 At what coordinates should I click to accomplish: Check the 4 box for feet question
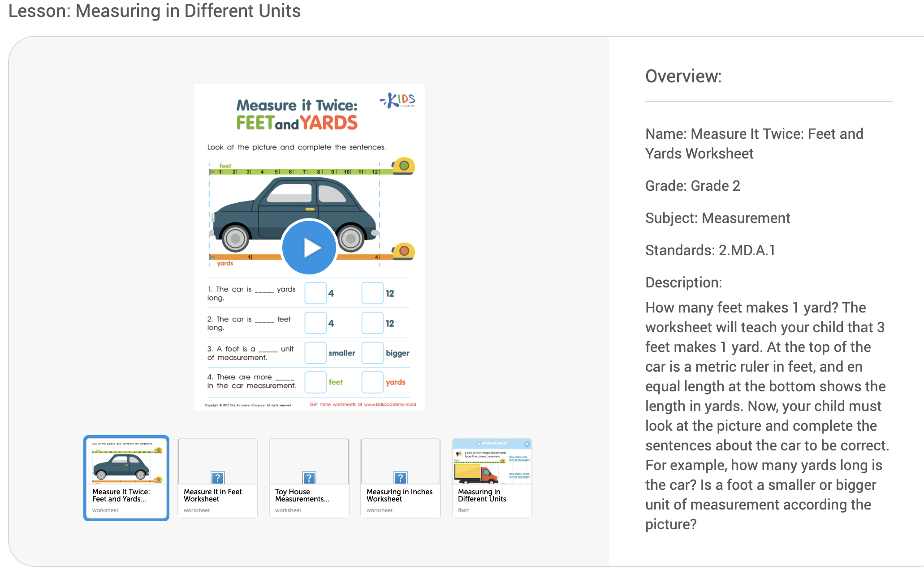[x=315, y=323]
